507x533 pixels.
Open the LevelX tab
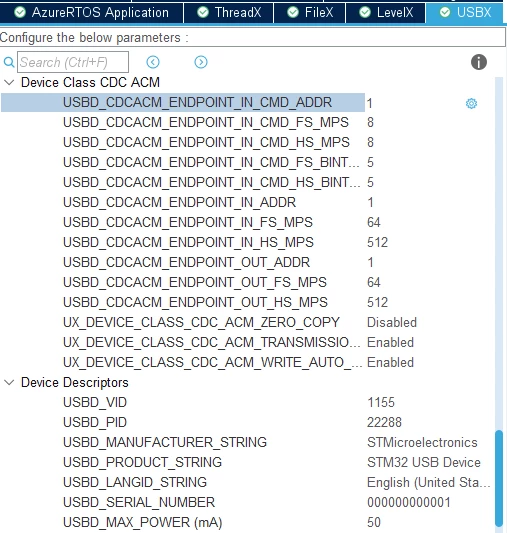385,13
